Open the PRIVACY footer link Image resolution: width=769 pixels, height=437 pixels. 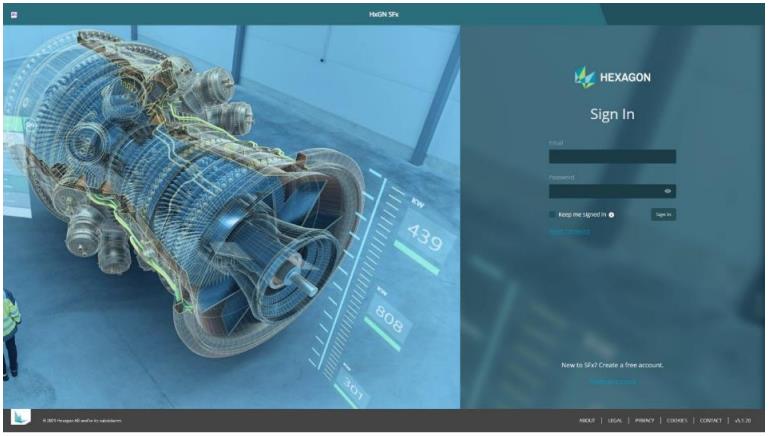(x=645, y=421)
